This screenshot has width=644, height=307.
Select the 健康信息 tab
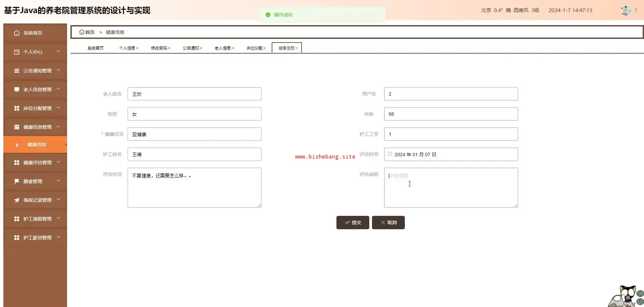(286, 48)
